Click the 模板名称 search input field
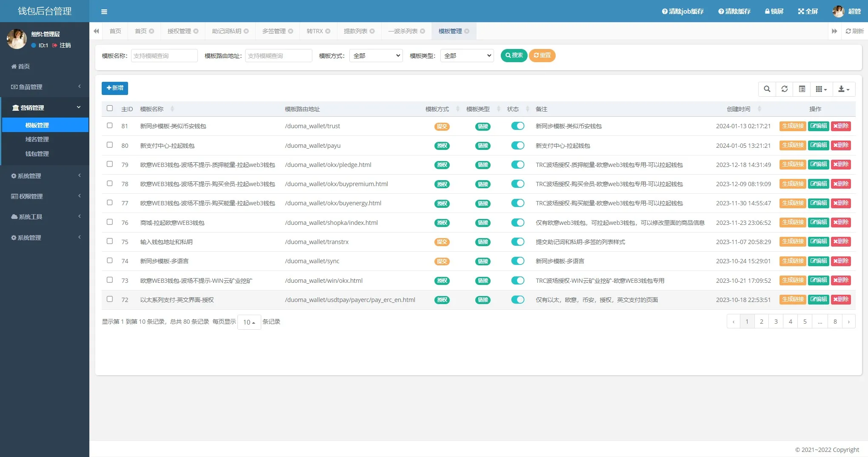Screen dimensions: 868x457 point(164,56)
